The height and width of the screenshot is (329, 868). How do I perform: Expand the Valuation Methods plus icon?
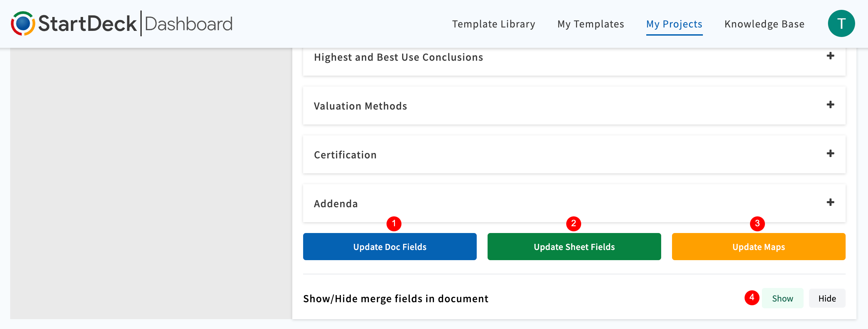pyautogui.click(x=830, y=105)
